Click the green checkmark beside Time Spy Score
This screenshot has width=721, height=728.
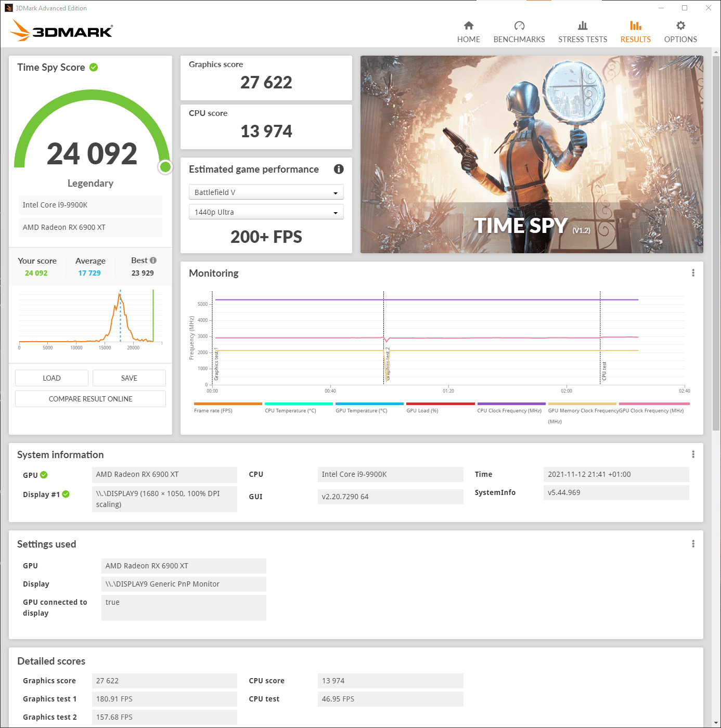click(94, 67)
